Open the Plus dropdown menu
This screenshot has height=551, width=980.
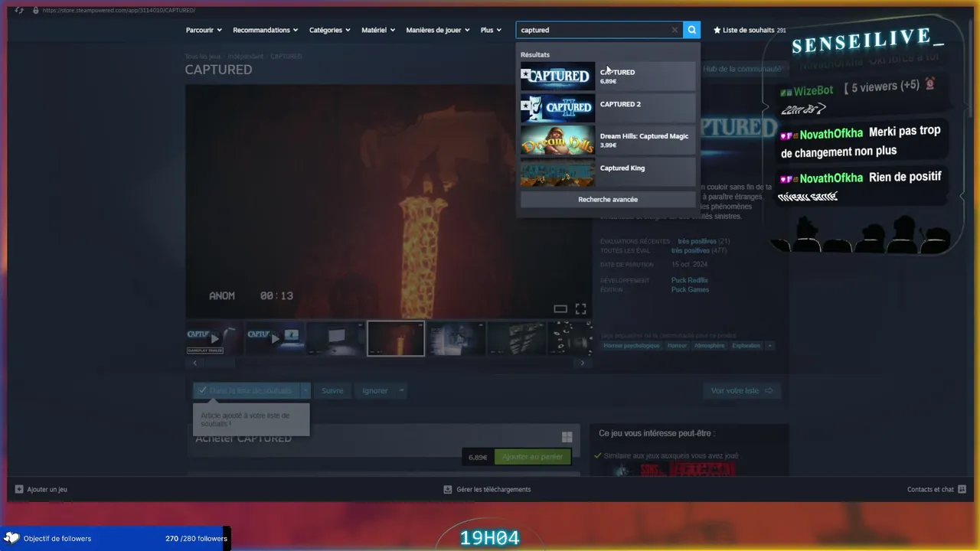click(x=491, y=30)
